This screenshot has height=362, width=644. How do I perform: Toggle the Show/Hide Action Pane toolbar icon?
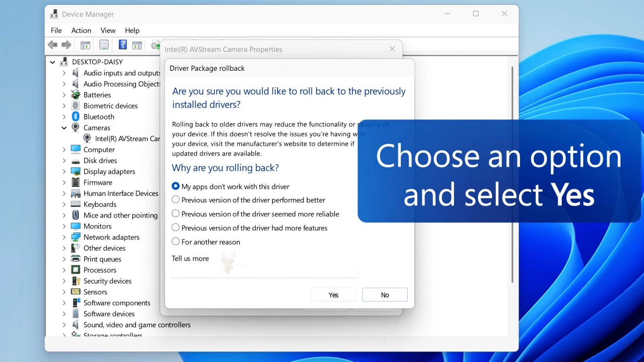click(137, 45)
